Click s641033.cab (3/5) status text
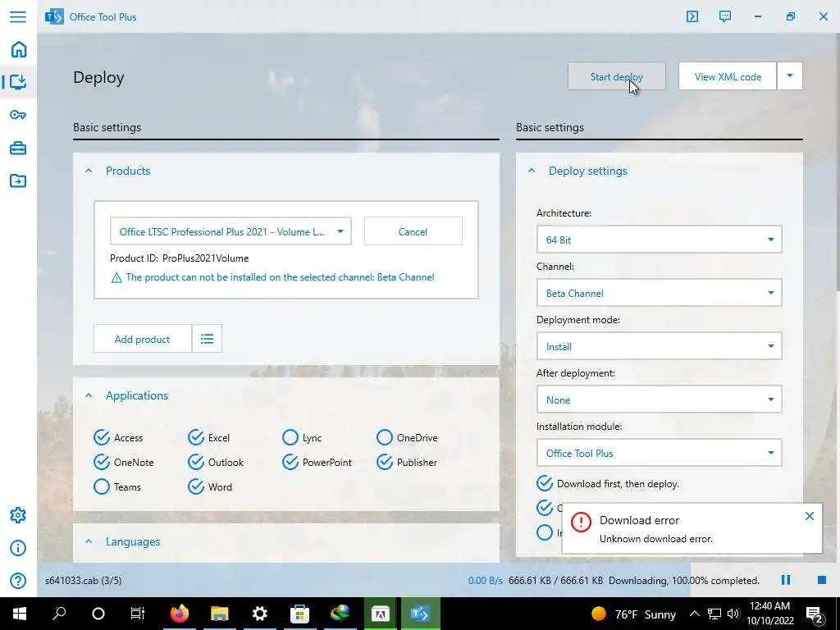840x630 pixels. [x=84, y=580]
